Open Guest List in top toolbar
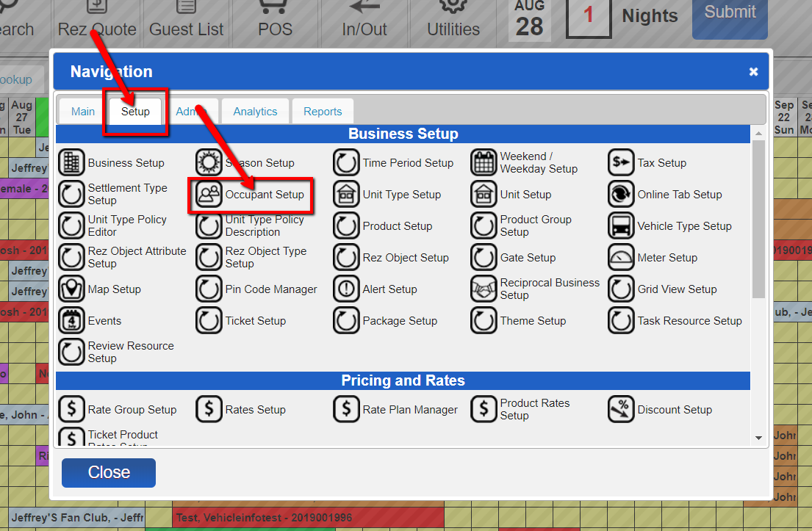812x531 pixels. click(187, 21)
